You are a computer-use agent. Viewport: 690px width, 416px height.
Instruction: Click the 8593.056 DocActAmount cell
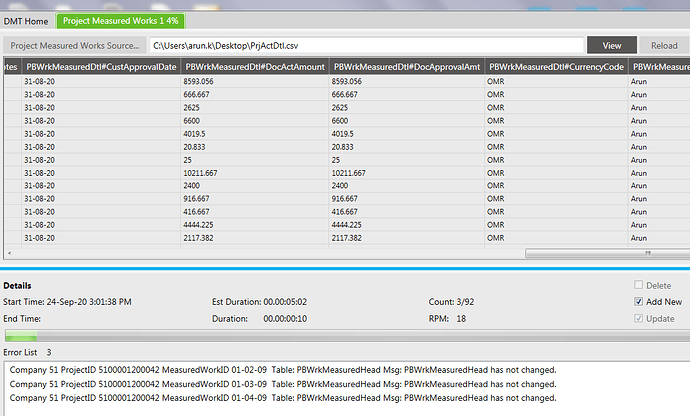pyautogui.click(x=255, y=81)
